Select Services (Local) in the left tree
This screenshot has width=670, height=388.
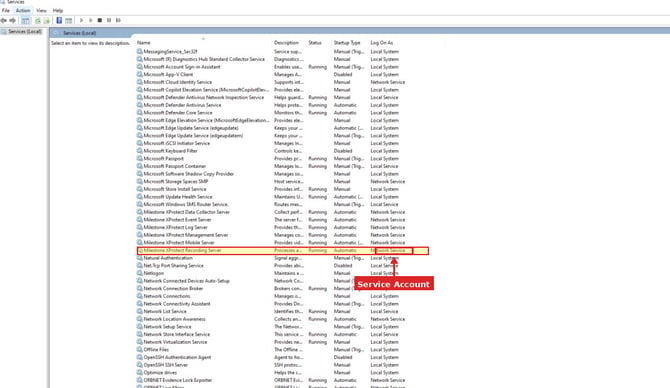(25, 32)
